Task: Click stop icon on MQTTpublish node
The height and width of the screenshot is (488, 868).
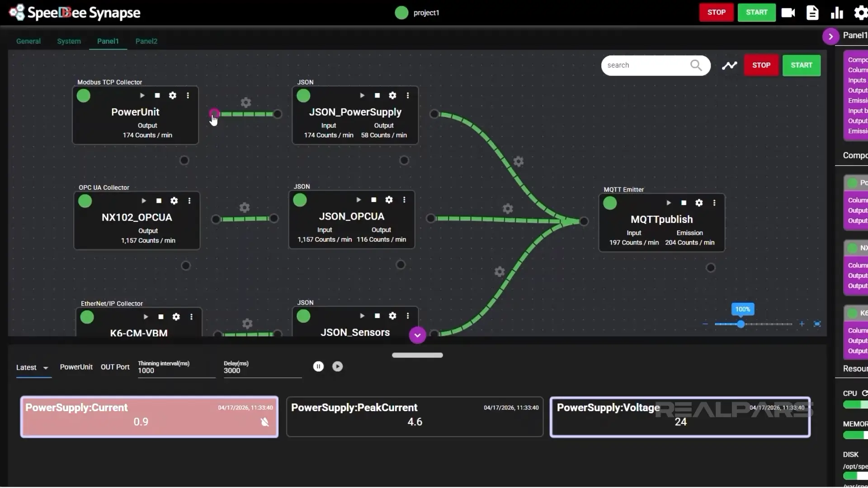Action: [x=684, y=203]
